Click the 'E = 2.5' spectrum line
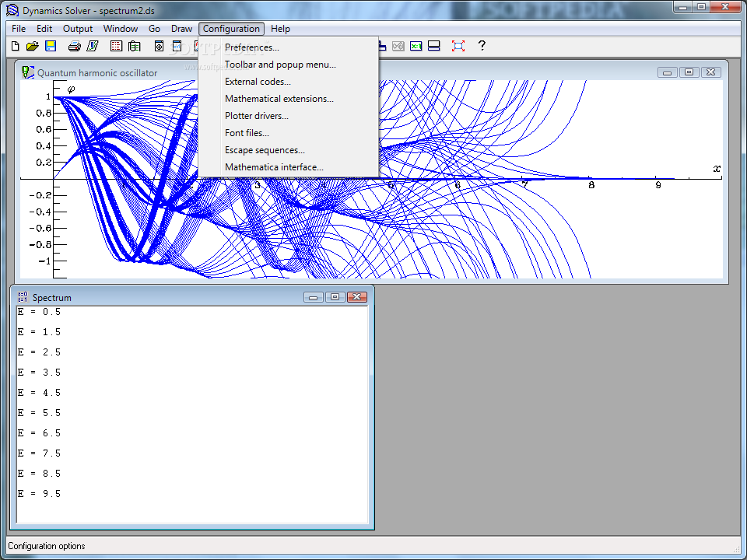Image resolution: width=747 pixels, height=560 pixels. pos(39,352)
